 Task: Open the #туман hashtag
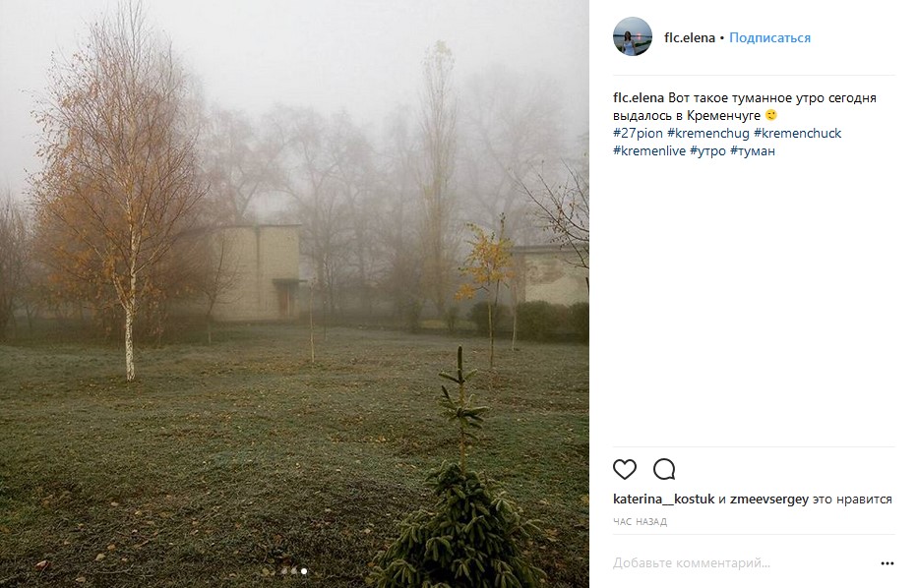click(x=753, y=151)
